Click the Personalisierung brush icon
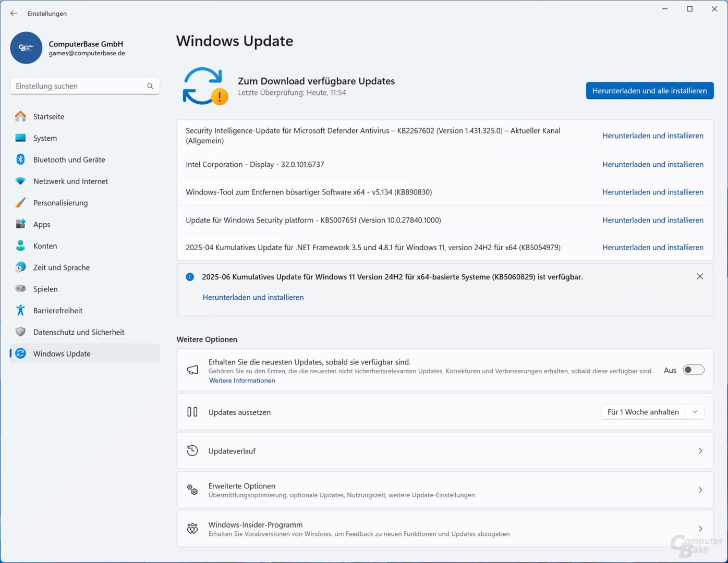This screenshot has width=728, height=563. tap(20, 203)
